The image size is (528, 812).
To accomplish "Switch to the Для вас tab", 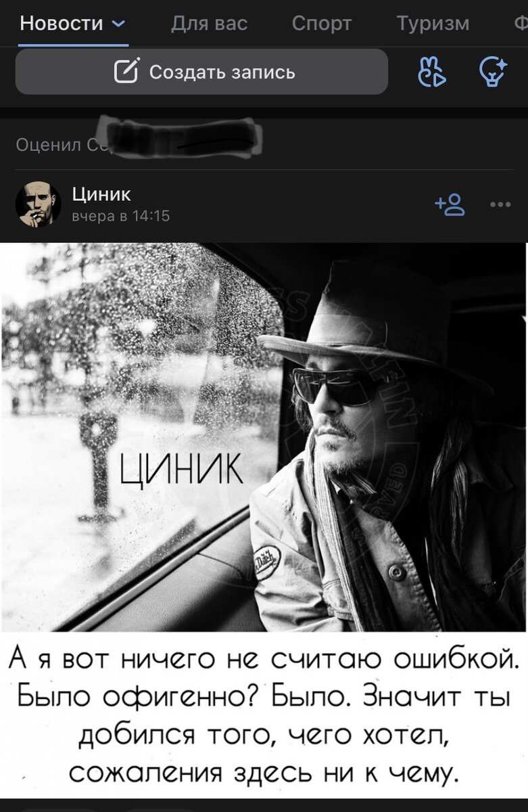I will [x=210, y=24].
